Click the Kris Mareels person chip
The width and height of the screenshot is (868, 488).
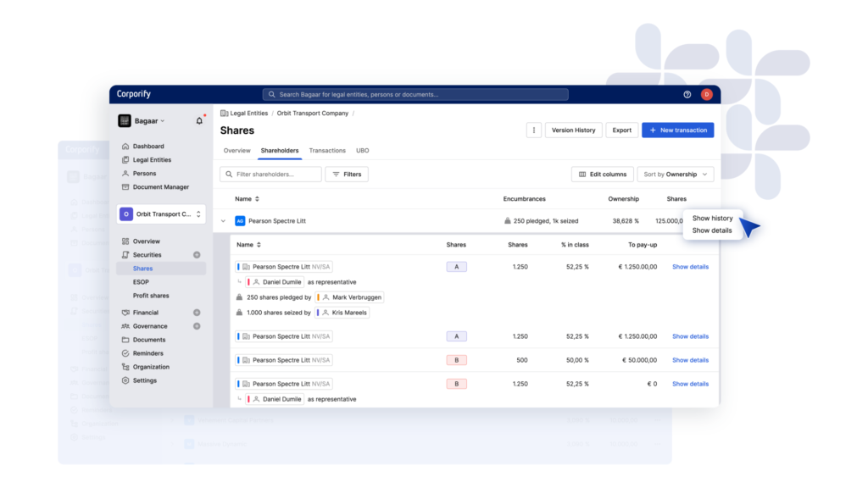click(342, 313)
